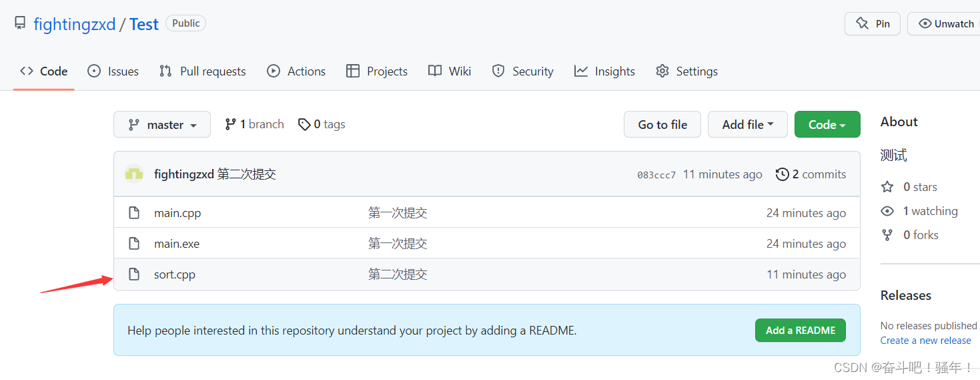Open commit history via clock icon

pyautogui.click(x=783, y=174)
